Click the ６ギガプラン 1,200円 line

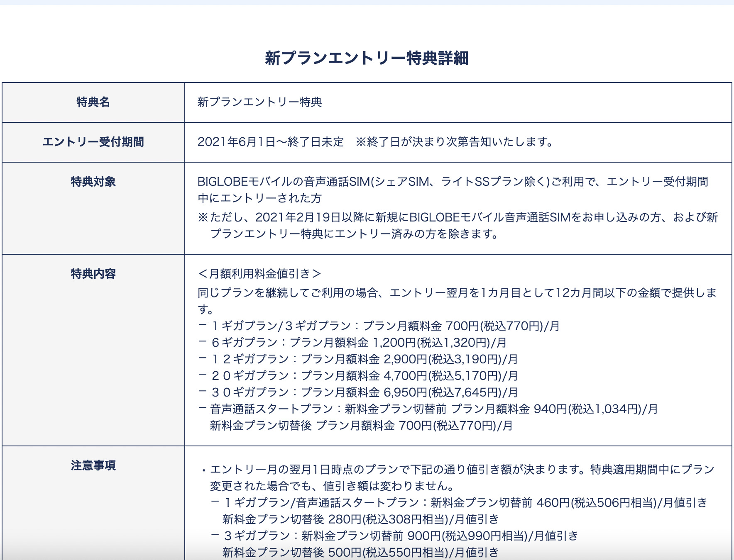coord(352,343)
